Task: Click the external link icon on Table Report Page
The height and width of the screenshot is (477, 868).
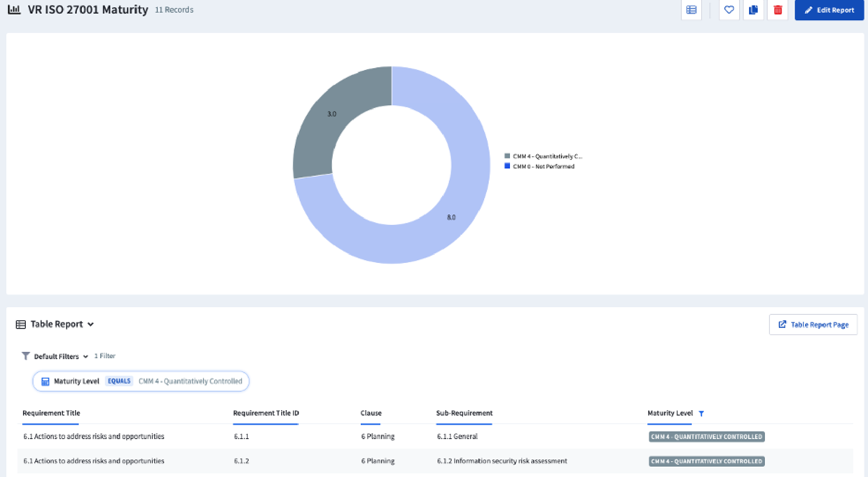Action: pos(783,324)
